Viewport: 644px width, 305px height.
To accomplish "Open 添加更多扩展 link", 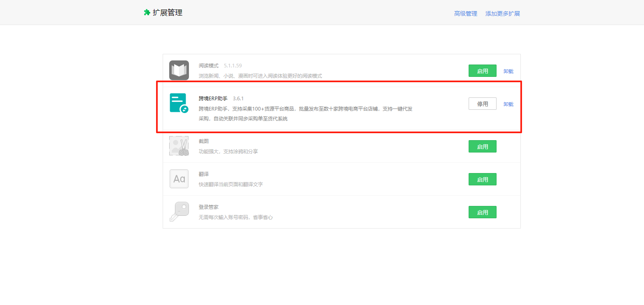I will pos(503,14).
